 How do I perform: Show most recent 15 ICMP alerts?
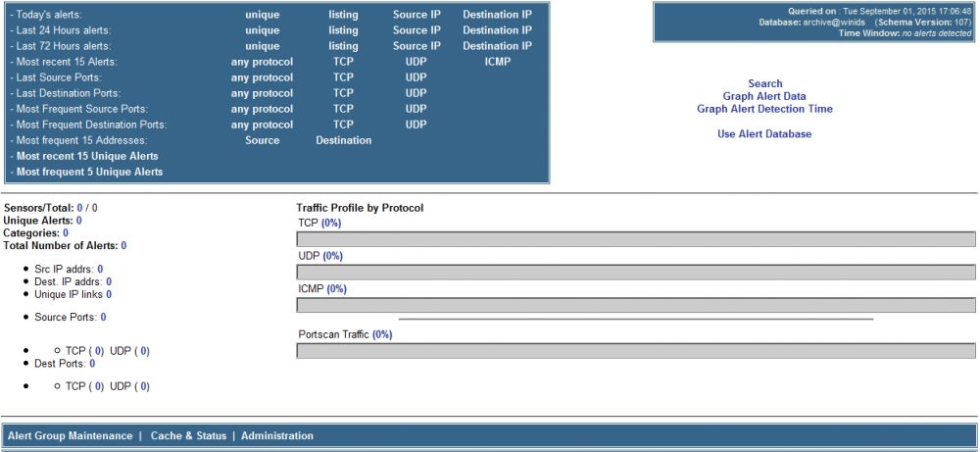click(x=497, y=62)
